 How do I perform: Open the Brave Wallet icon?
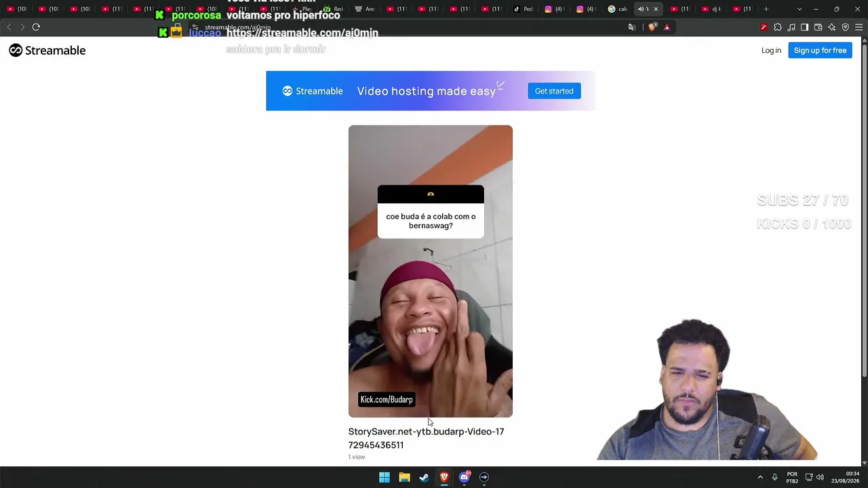(x=818, y=27)
